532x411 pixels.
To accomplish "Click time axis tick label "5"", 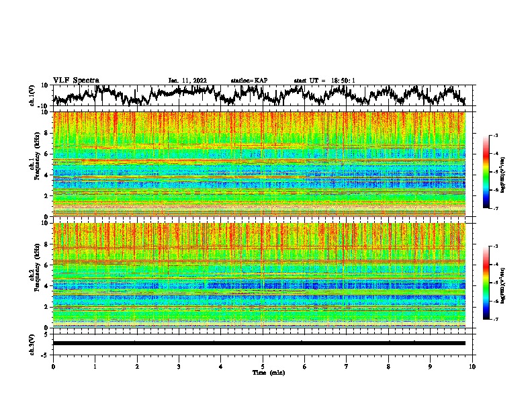I will [263, 367].
